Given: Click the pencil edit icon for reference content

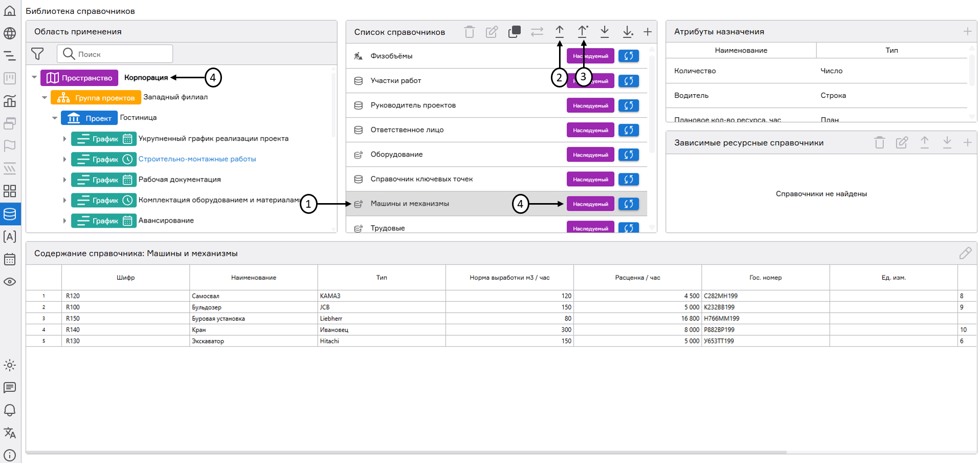Looking at the screenshot, I should click(965, 253).
